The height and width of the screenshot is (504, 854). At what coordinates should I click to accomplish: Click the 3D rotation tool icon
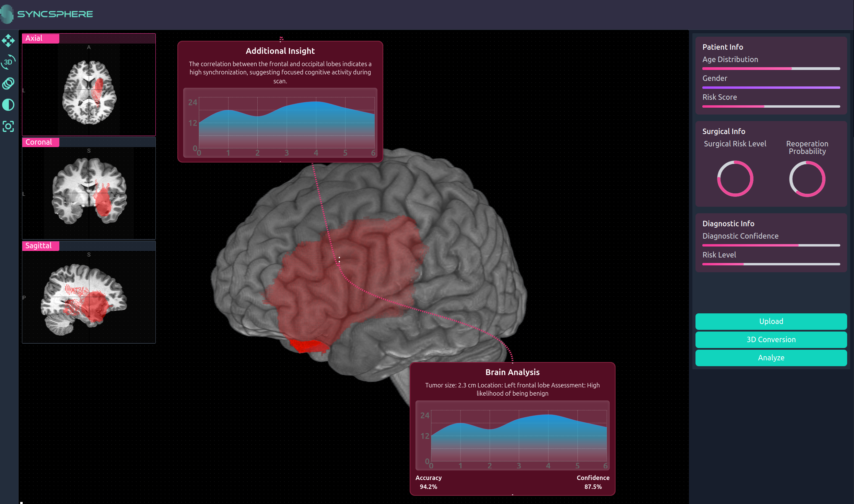point(8,62)
